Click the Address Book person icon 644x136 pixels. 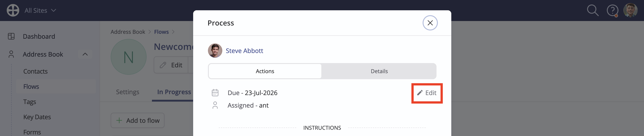coord(11,54)
